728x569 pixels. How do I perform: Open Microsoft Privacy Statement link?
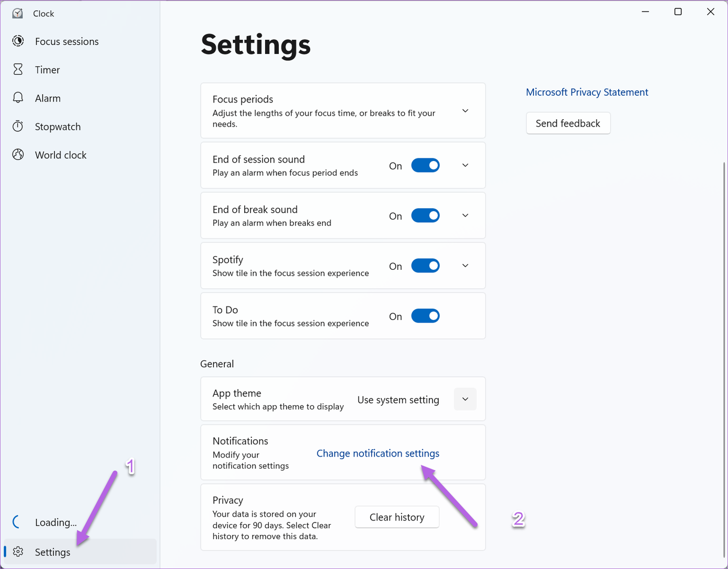[587, 92]
